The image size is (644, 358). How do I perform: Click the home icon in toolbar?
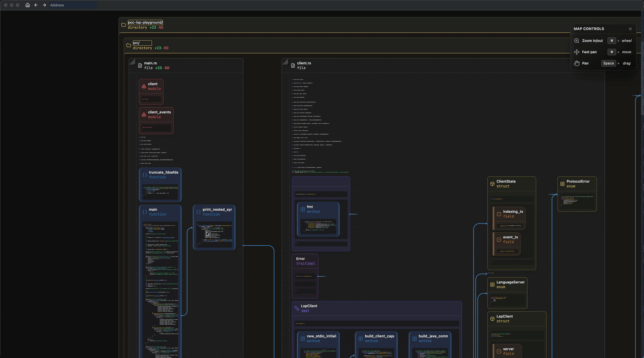point(28,5)
